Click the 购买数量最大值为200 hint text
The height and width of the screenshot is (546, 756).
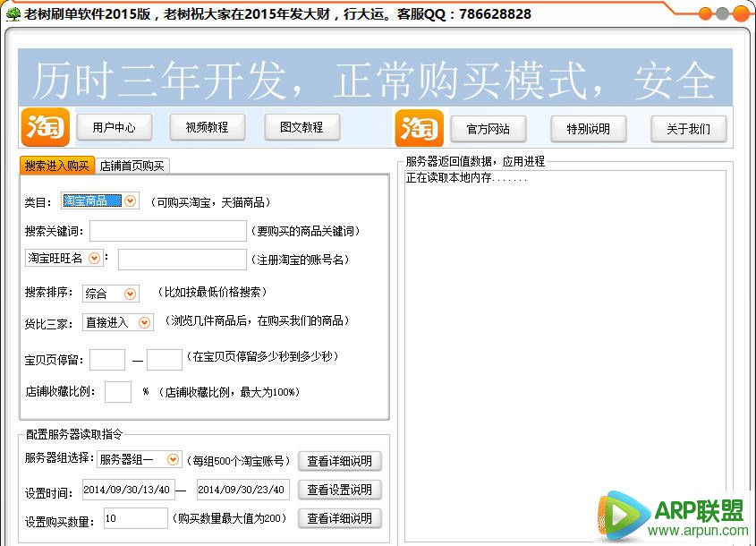click(230, 518)
